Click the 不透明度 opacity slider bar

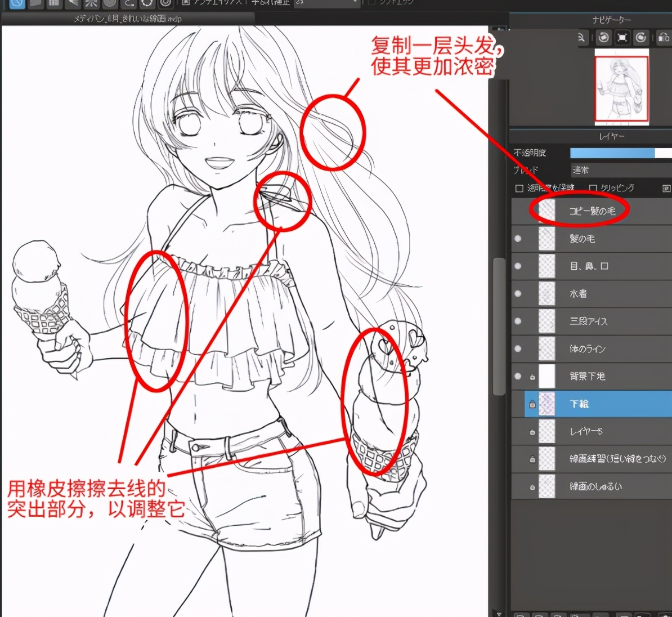[x=619, y=153]
